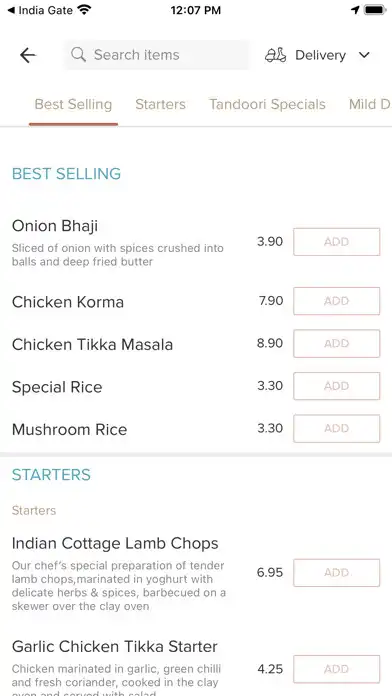Switch to the Starters tab
This screenshot has width=392, height=696.
(160, 104)
